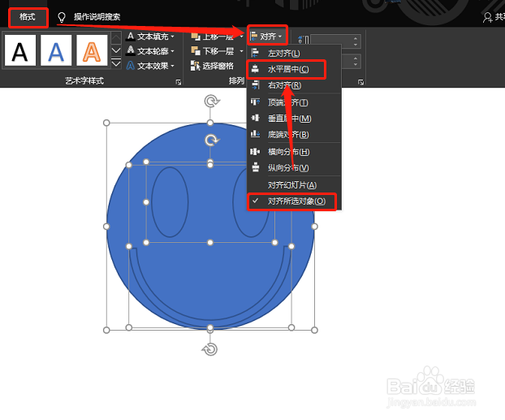Open the 下移一层 dropdown arrow
This screenshot has height=420, width=505.
(x=242, y=51)
